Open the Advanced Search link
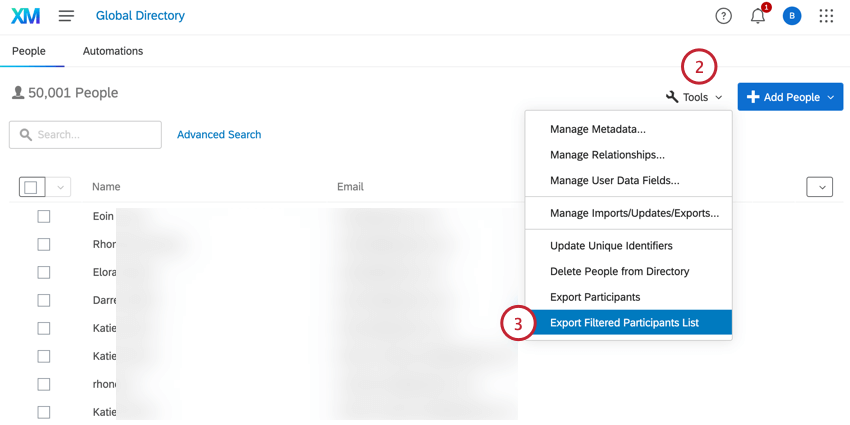 (219, 135)
